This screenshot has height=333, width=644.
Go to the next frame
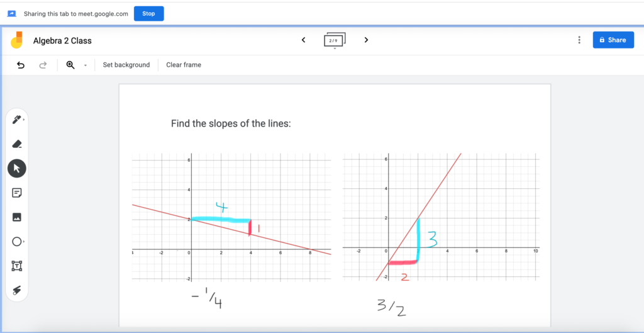[366, 40]
